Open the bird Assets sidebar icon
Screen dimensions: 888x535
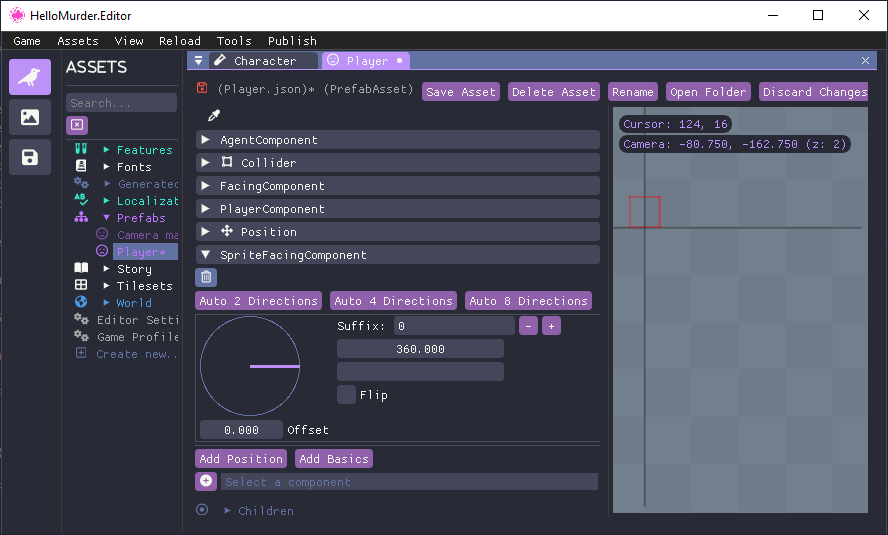tap(30, 77)
